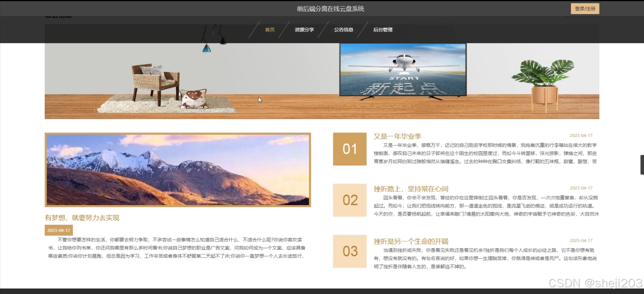Click the date beside 挫折路上，坚持常在心间
The image size is (644, 294).
click(x=581, y=188)
